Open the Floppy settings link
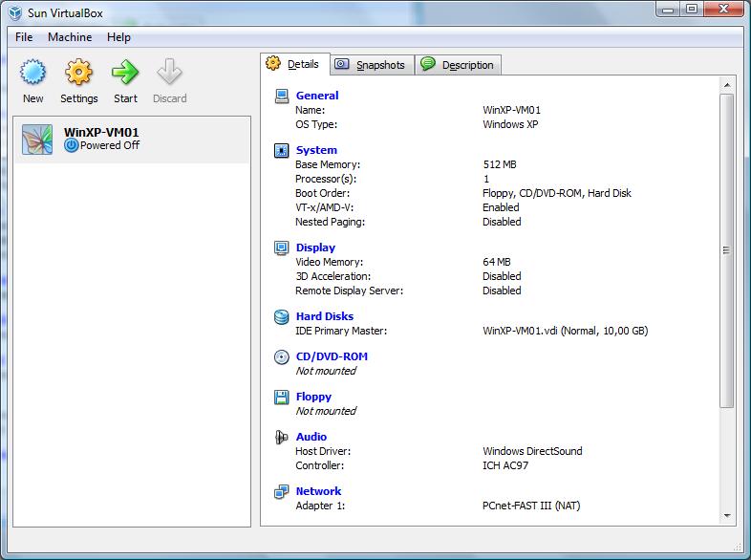 (x=313, y=397)
